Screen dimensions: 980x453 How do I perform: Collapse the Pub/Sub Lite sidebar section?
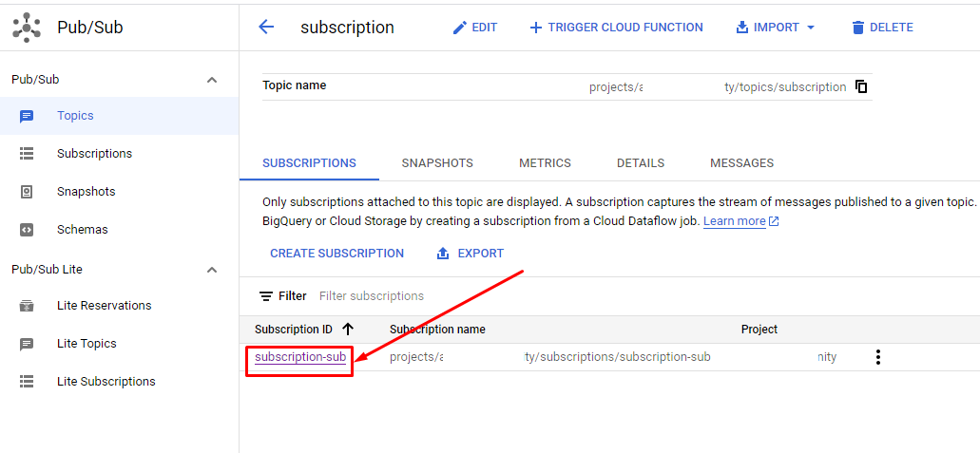pos(213,270)
